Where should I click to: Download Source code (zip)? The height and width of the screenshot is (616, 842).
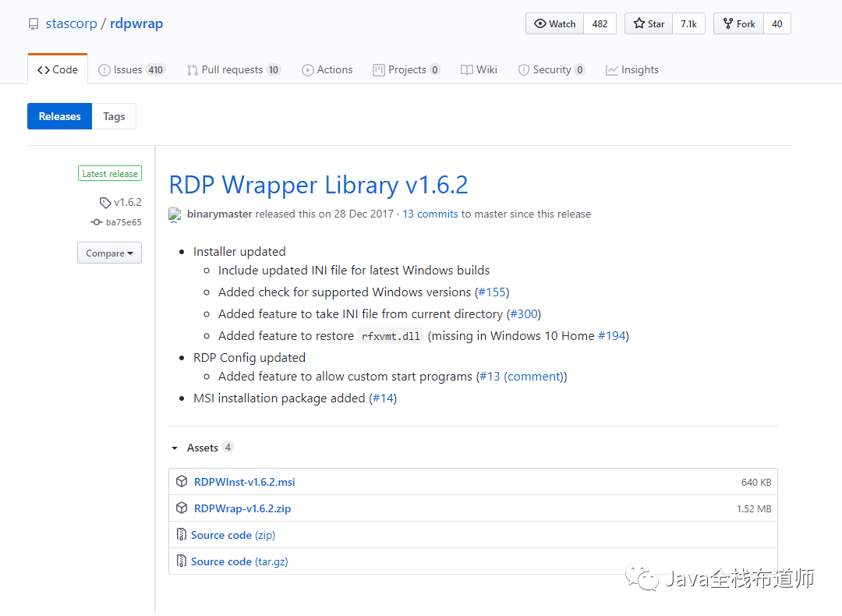(233, 535)
